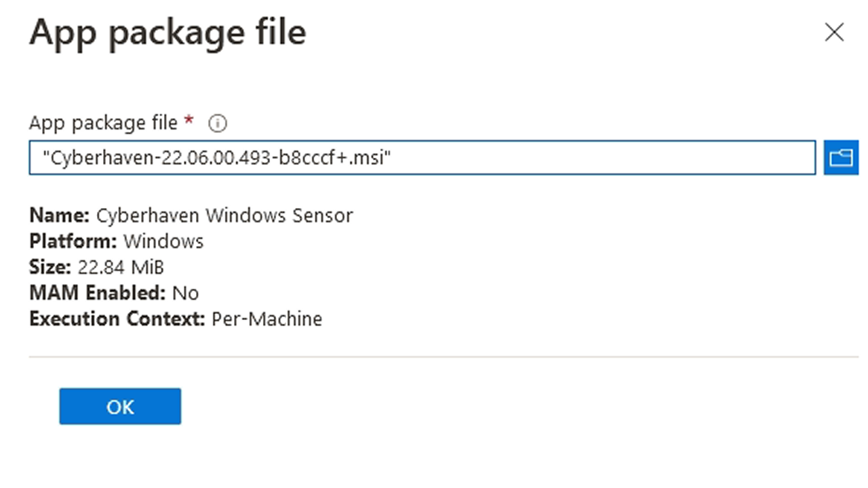The image size is (868, 488).
Task: Select the 'Cyberhaven Windows Sensor' name text
Action: [224, 216]
